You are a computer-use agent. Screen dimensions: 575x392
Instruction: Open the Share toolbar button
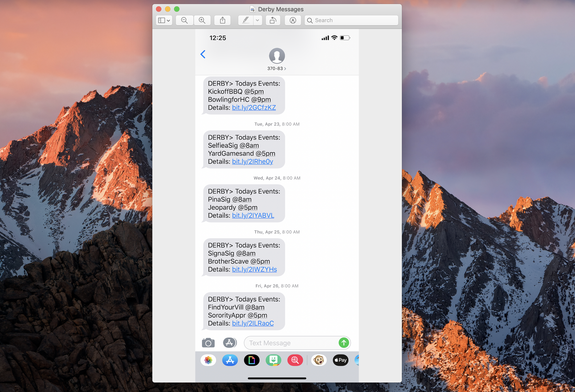click(222, 20)
